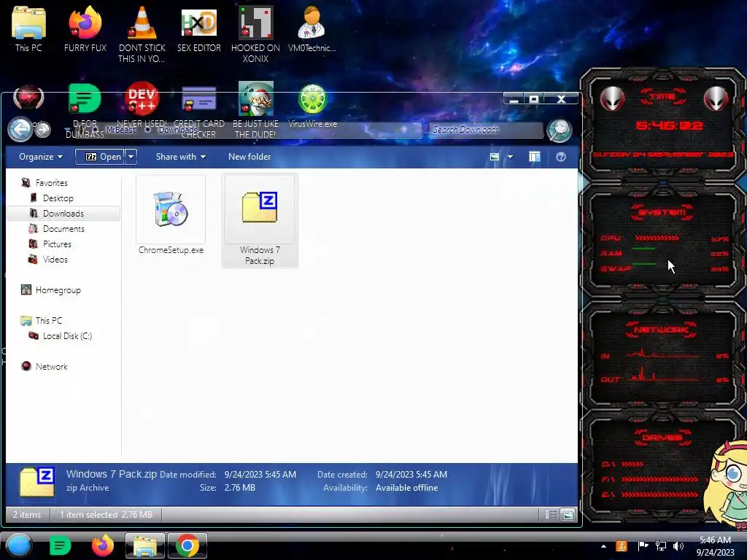
Task: Click the Date modified value in details pane
Action: tap(260, 474)
